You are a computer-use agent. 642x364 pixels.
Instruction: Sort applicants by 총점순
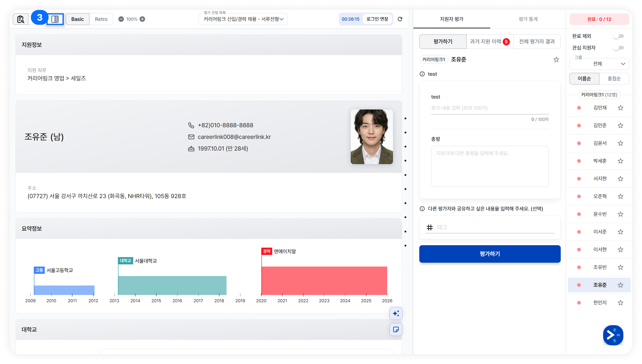[x=614, y=78]
